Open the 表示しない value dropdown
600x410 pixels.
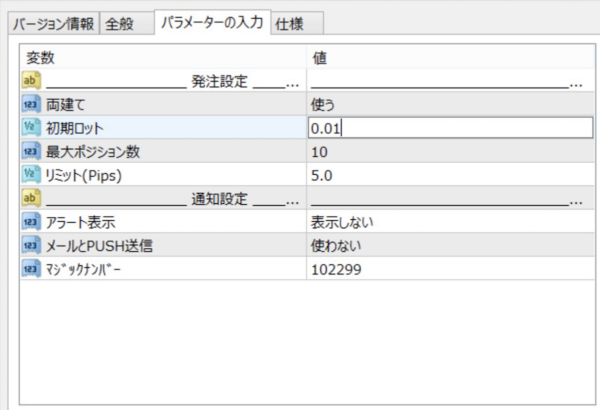coord(450,222)
